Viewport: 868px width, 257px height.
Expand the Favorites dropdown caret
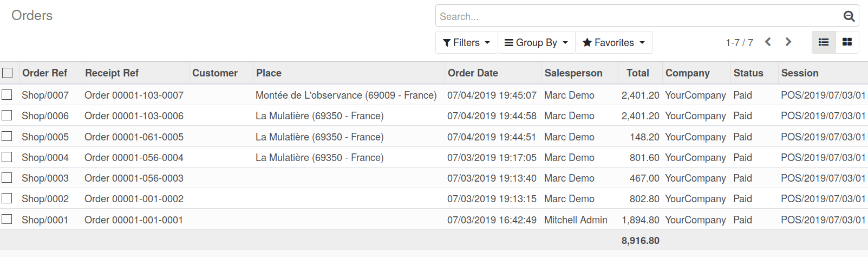point(642,42)
